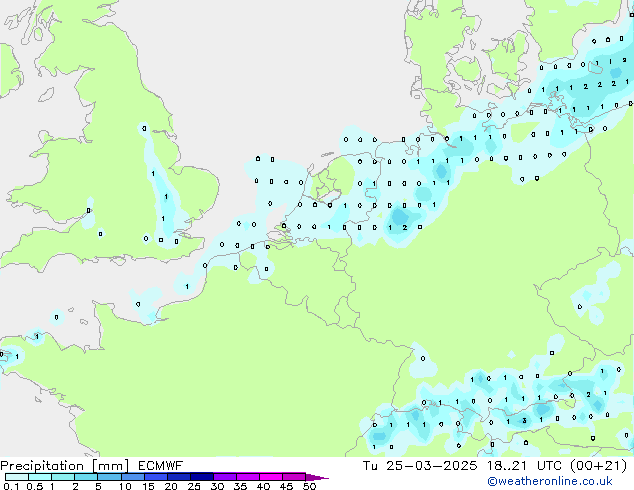Pick the 0.5–1 mm legend color swatch

(x=40, y=477)
